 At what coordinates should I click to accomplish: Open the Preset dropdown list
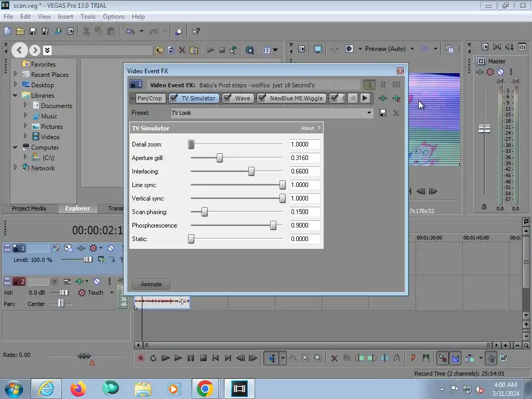tap(369, 113)
